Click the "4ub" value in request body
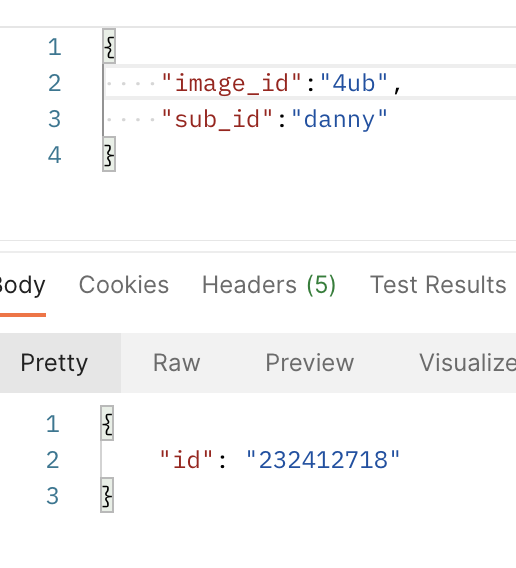This screenshot has height=568, width=516. [354, 84]
